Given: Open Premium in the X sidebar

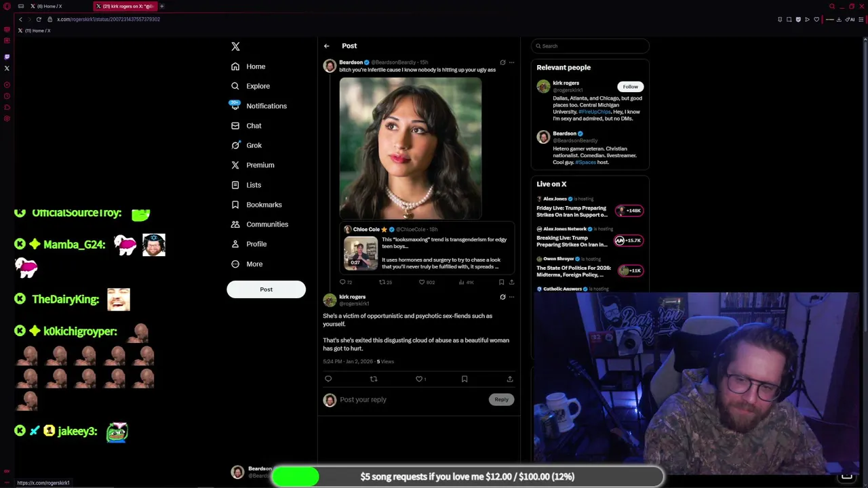Looking at the screenshot, I should [x=252, y=165].
